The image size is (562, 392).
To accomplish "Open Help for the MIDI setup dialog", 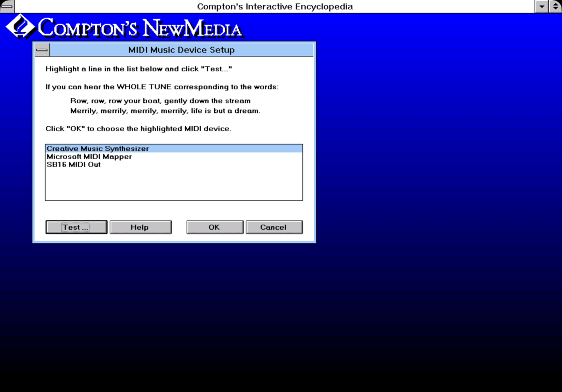I will point(140,226).
